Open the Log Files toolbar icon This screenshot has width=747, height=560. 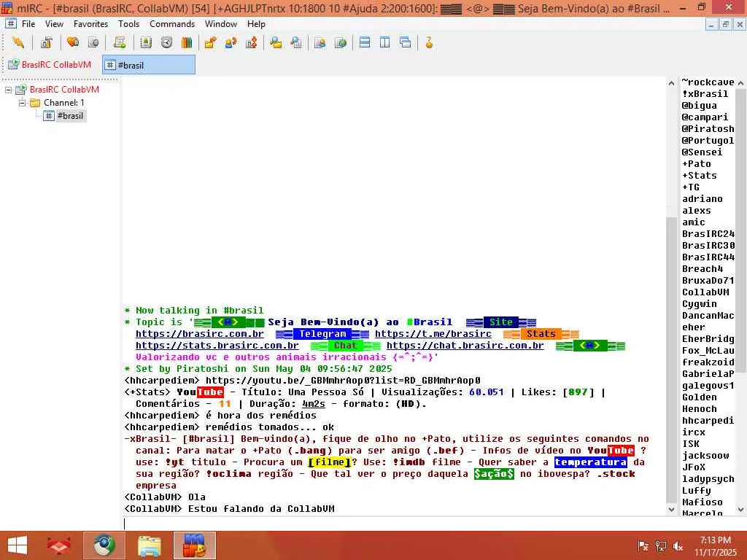296,42
